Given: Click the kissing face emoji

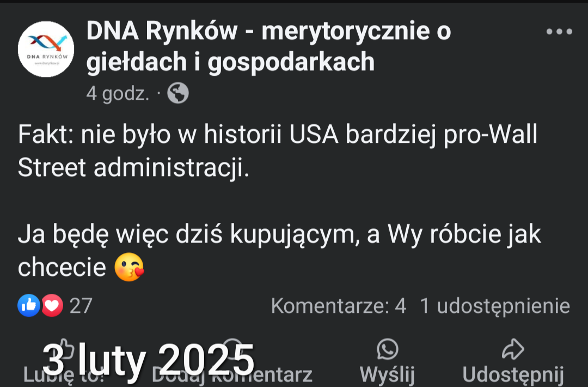Looking at the screenshot, I should click(x=129, y=267).
